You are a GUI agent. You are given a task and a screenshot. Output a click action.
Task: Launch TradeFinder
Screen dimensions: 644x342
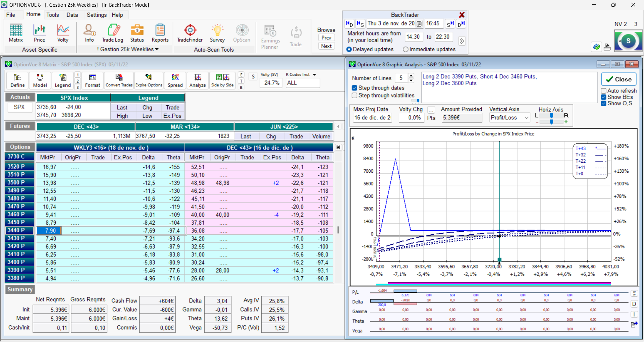coord(190,33)
